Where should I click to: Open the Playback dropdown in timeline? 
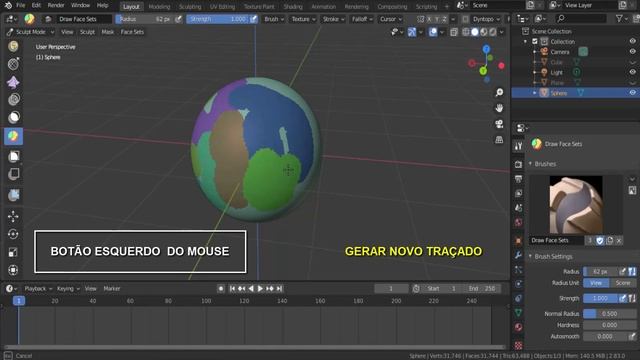pos(38,289)
